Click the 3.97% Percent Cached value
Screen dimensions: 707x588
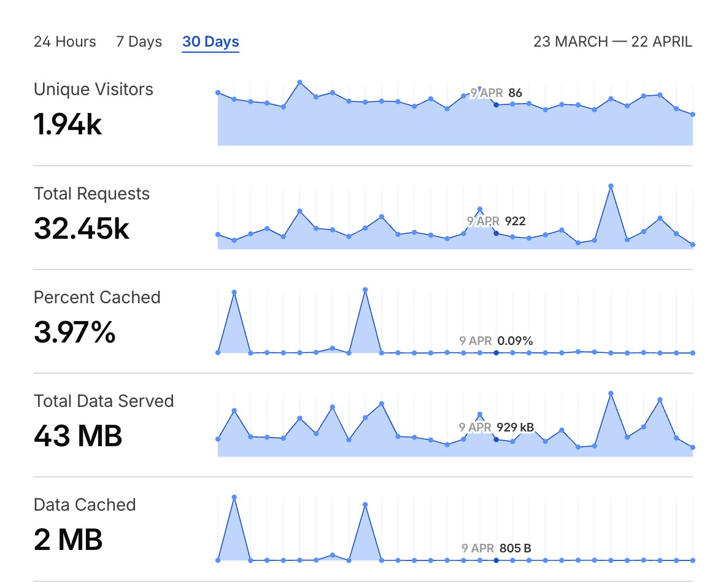click(x=75, y=332)
